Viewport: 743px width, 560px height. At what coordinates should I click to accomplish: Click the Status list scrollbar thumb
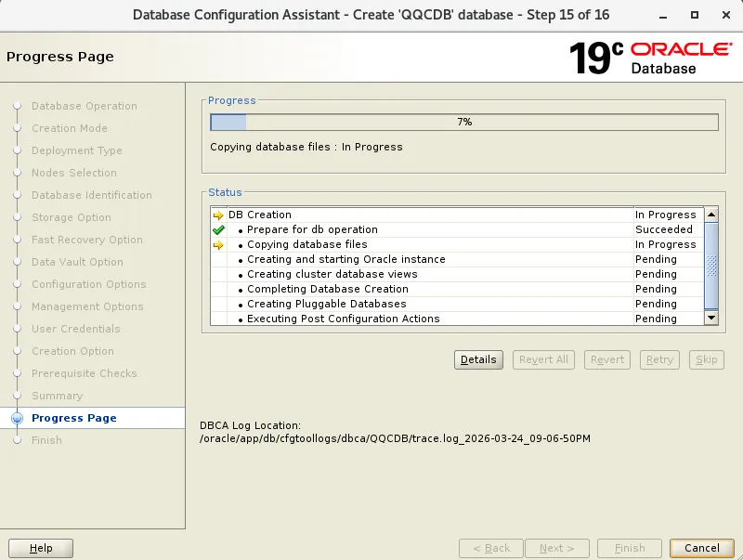[x=711, y=266]
